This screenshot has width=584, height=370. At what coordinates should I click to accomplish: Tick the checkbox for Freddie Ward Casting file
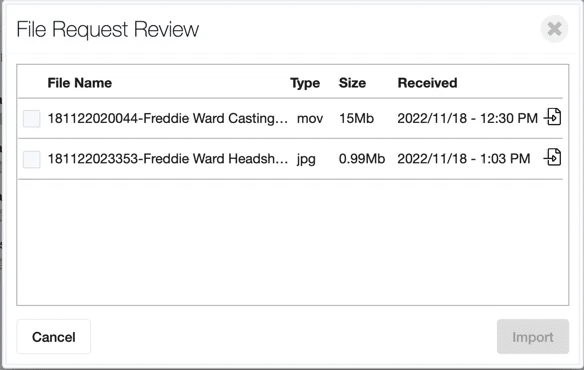pyautogui.click(x=32, y=119)
